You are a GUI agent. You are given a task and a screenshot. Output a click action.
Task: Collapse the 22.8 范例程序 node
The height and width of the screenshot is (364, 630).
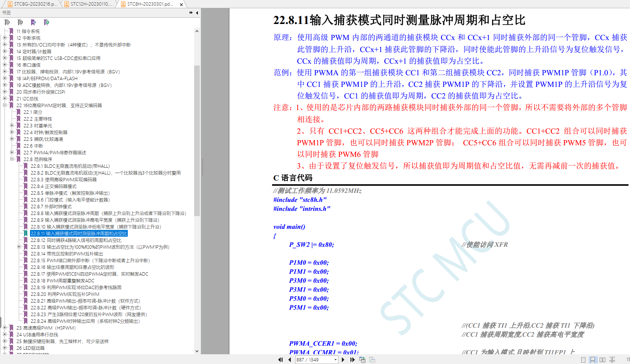click(12, 159)
